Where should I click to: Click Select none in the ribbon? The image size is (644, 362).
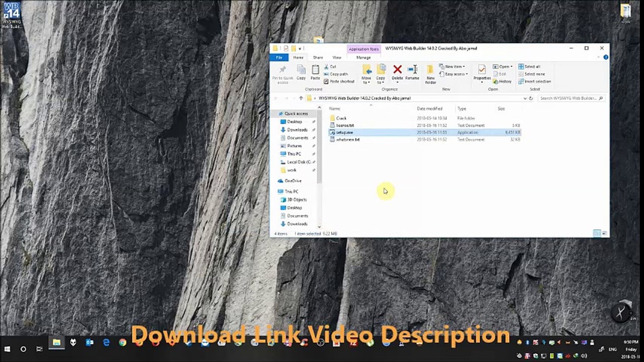click(531, 74)
